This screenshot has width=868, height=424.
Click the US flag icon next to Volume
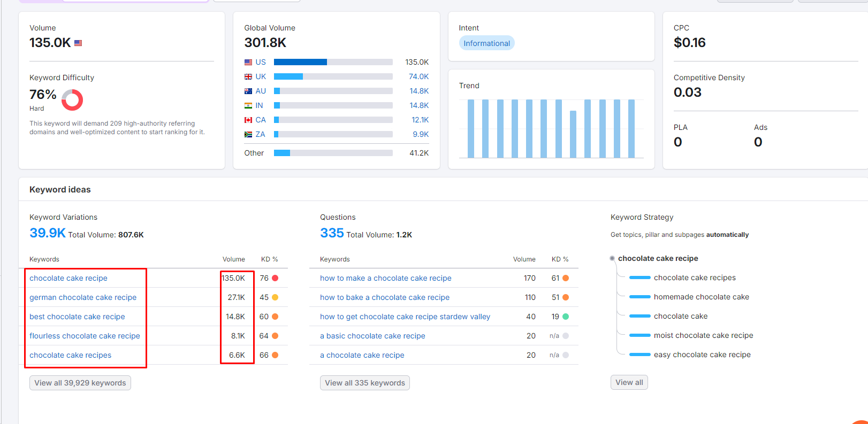click(78, 43)
